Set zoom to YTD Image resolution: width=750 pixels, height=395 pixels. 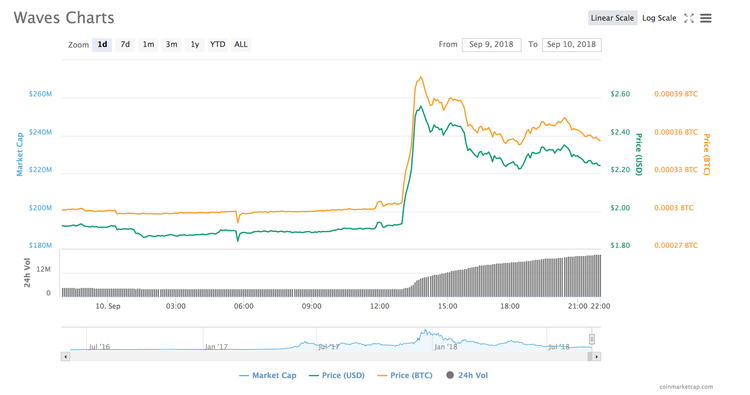click(218, 44)
